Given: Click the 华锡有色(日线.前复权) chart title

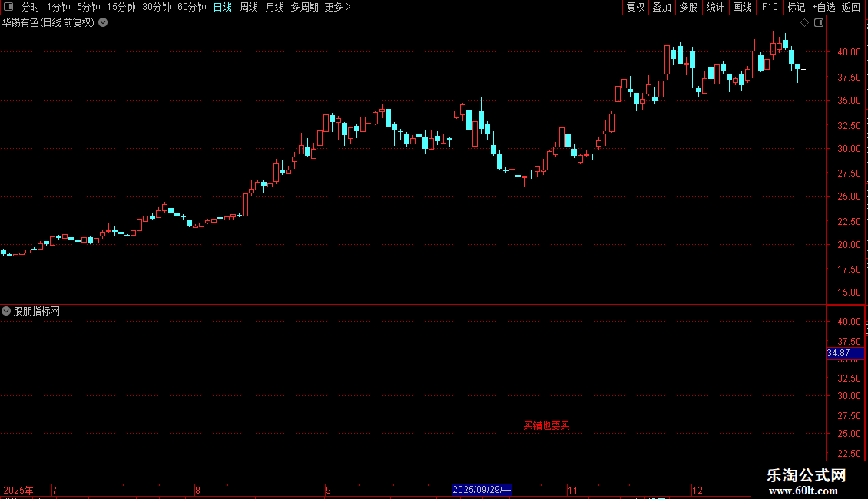Looking at the screenshot, I should click(48, 23).
